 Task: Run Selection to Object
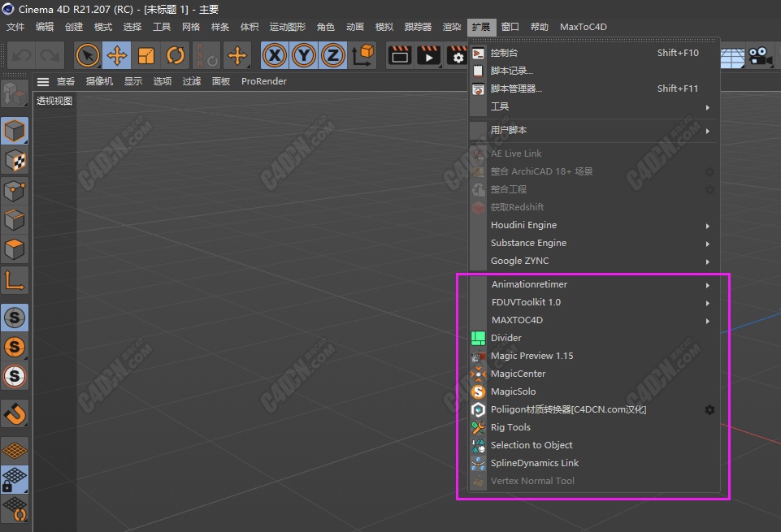tap(595, 445)
